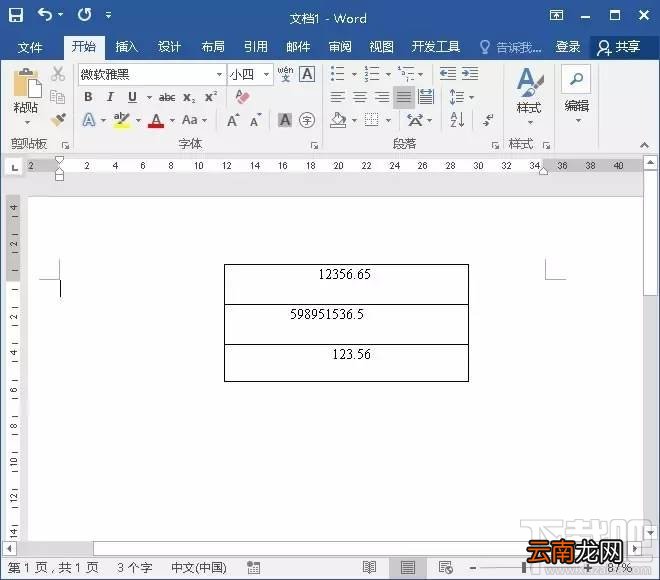The height and width of the screenshot is (580, 660).
Task: Open the Change Case Aa dropdown
Action: (x=194, y=120)
